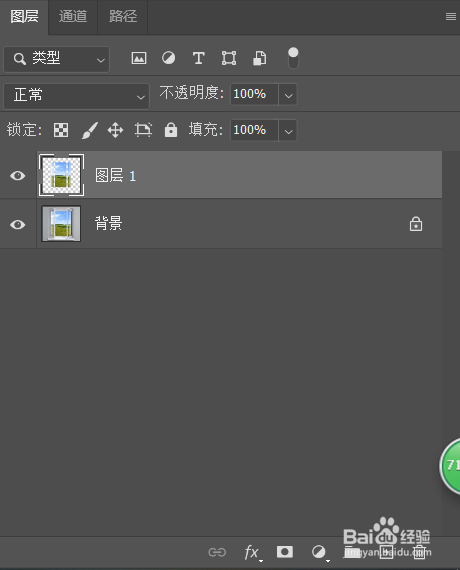Click the padlock on the 背景 layer
The height and width of the screenshot is (570, 460).
[416, 224]
